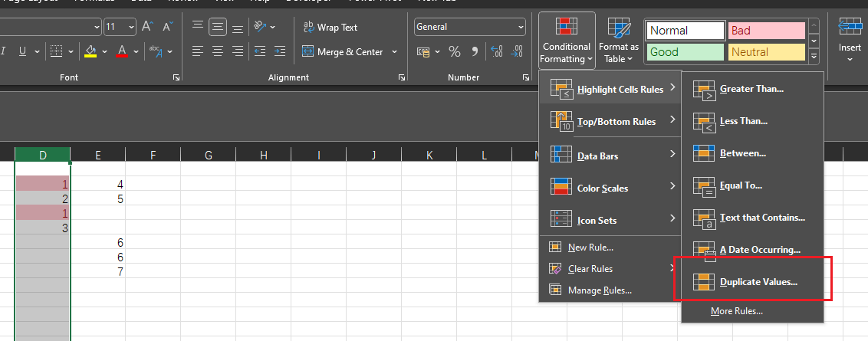The width and height of the screenshot is (868, 341).
Task: Select the Between rule
Action: (753, 152)
